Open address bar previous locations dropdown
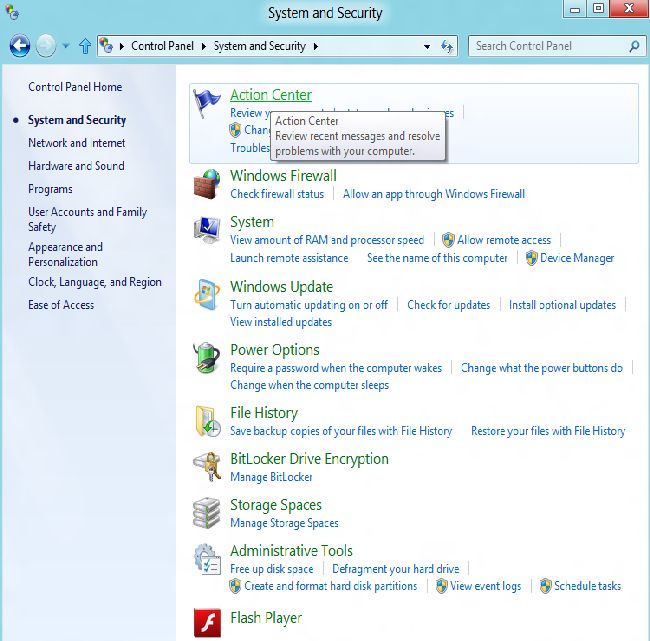 [427, 46]
